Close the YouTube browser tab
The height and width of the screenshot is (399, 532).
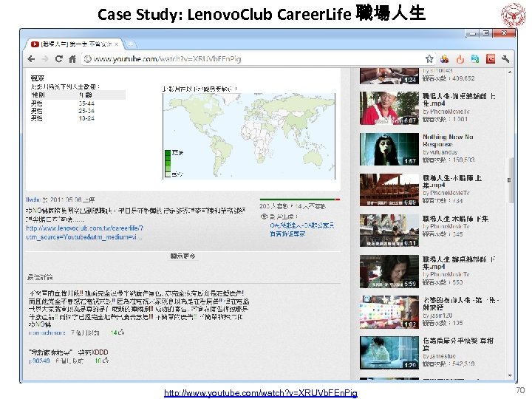coord(117,44)
